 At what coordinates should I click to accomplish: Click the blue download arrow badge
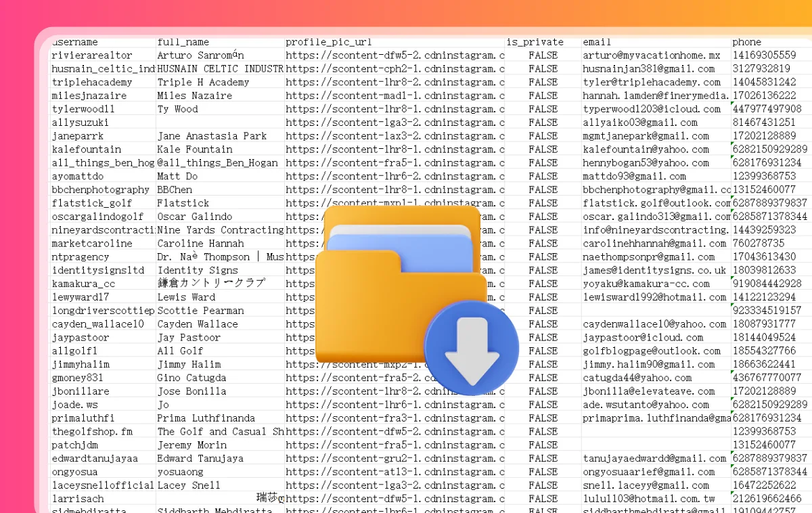472,347
